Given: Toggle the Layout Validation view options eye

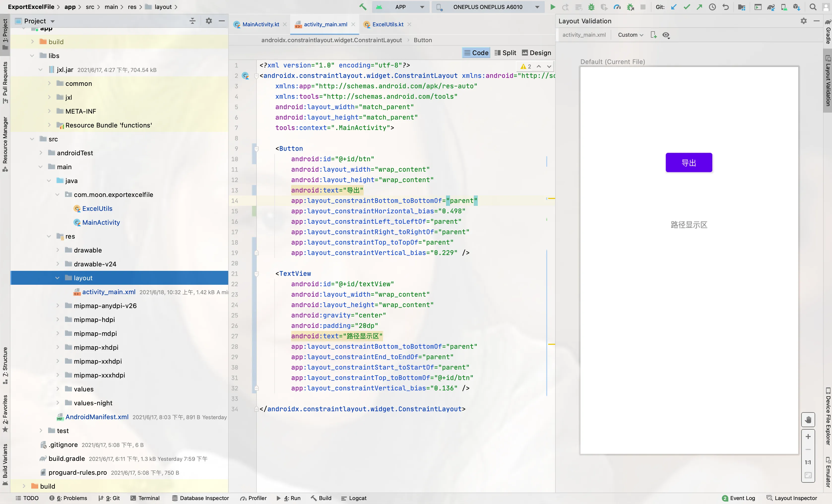Looking at the screenshot, I should [x=666, y=35].
